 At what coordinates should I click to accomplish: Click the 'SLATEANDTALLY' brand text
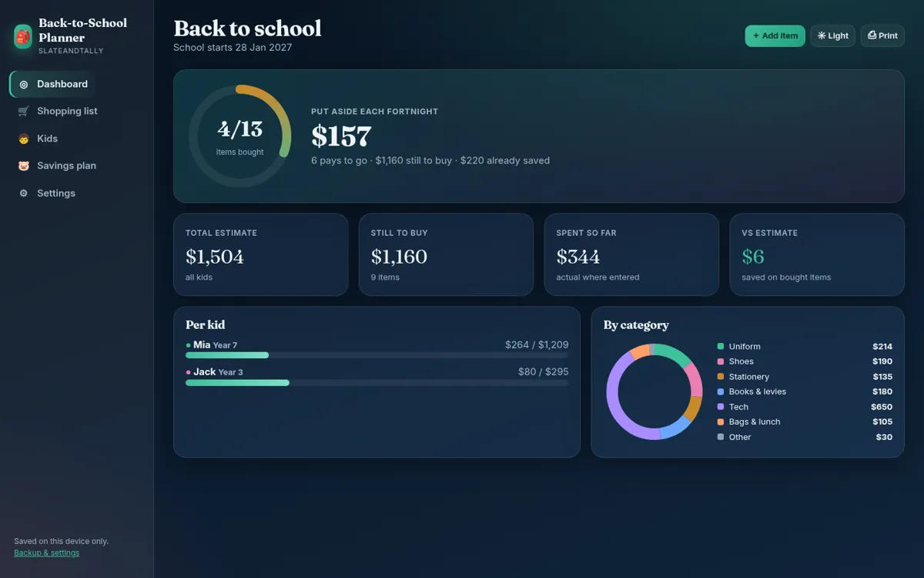point(71,51)
